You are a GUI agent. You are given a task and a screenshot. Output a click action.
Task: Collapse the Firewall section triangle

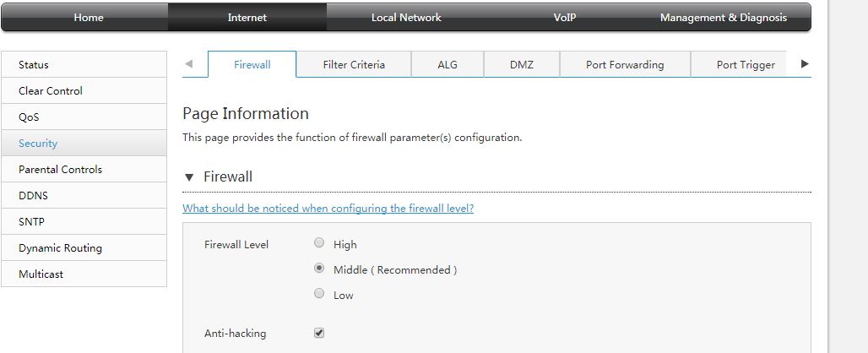[189, 177]
